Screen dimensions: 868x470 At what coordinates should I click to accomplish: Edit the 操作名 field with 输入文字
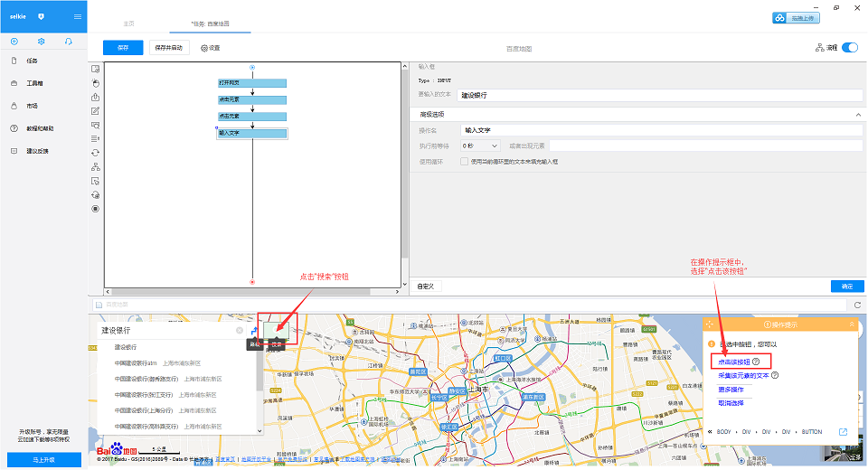[661, 130]
